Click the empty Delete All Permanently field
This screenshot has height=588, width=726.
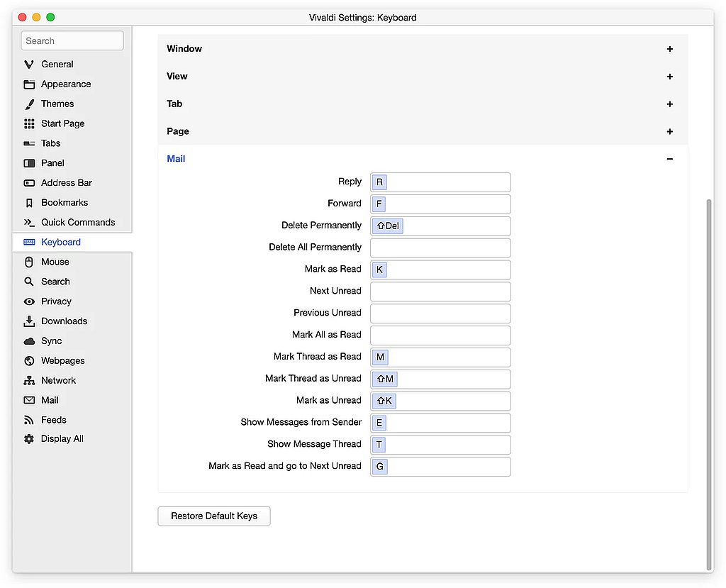tap(440, 248)
